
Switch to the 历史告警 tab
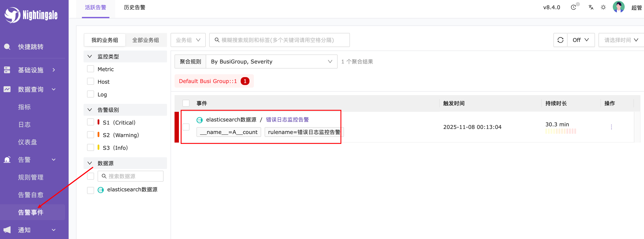[x=135, y=7]
